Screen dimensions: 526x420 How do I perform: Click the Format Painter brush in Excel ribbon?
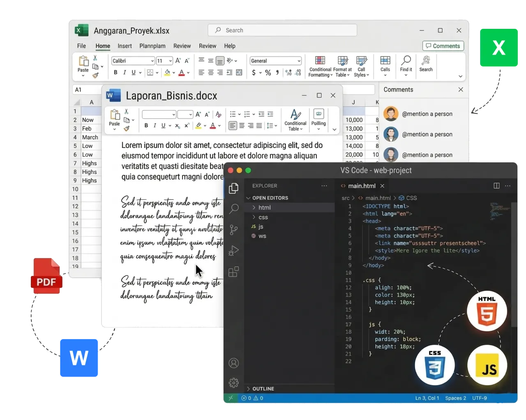pyautogui.click(x=95, y=75)
